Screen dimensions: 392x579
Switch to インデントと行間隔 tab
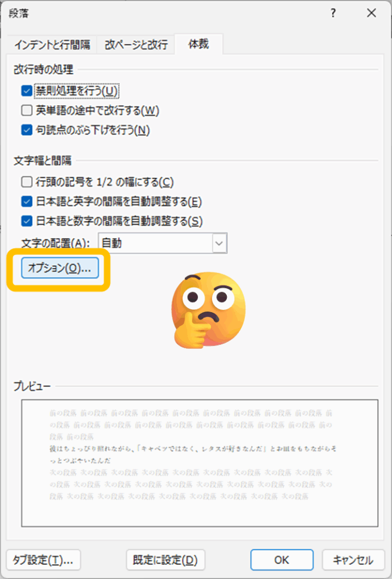coord(52,45)
